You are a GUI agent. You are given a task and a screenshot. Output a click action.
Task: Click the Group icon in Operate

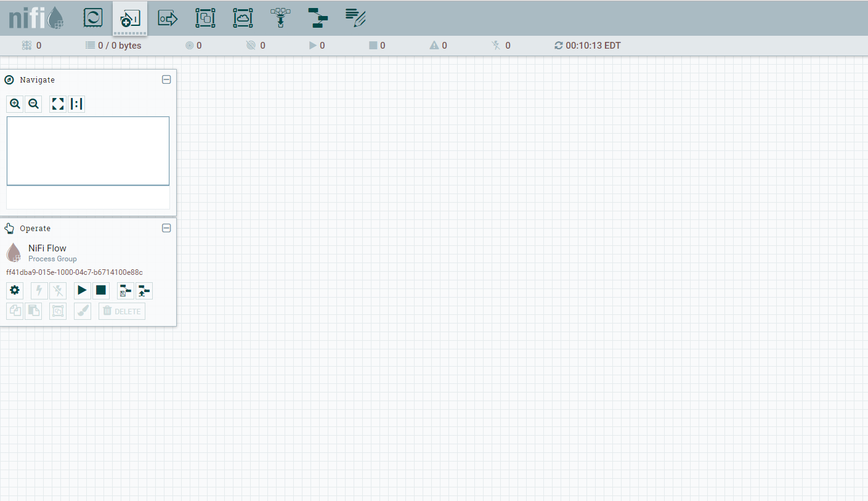click(x=58, y=311)
